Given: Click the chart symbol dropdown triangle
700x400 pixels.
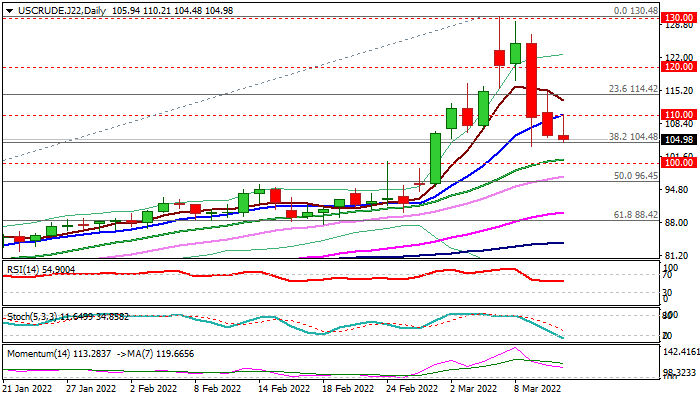Looking at the screenshot, I should pyautogui.click(x=9, y=11).
